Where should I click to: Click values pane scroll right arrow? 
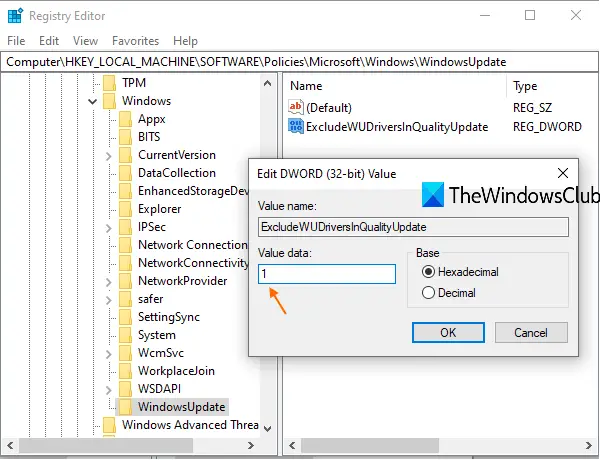(x=589, y=445)
